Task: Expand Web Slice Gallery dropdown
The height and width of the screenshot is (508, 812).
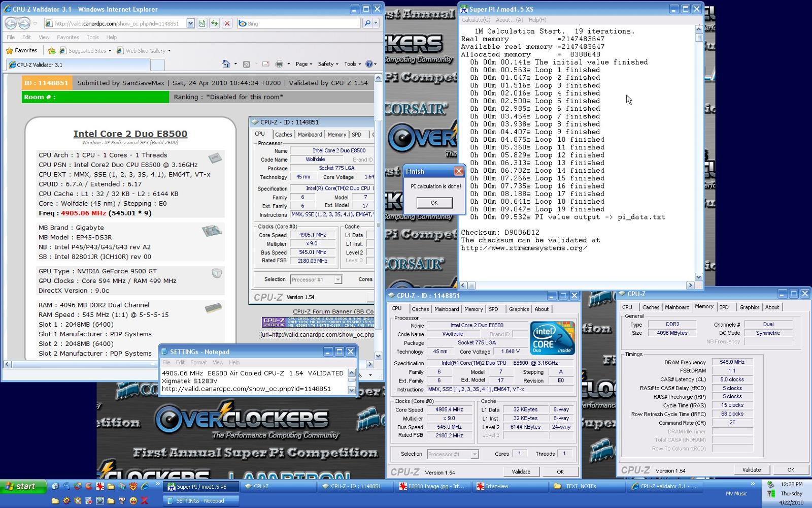Action: (169, 51)
